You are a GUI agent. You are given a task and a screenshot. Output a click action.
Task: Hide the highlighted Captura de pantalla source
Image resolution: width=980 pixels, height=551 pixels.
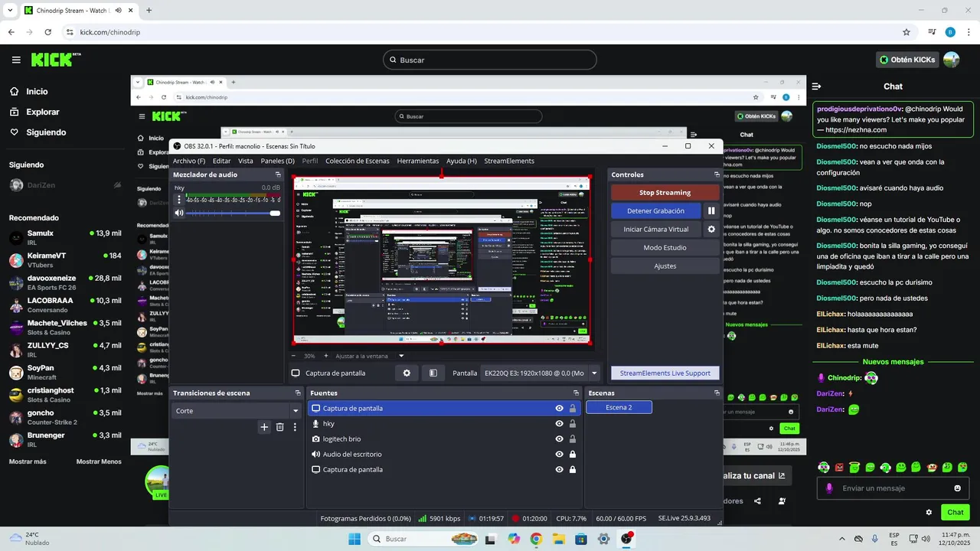(x=560, y=409)
